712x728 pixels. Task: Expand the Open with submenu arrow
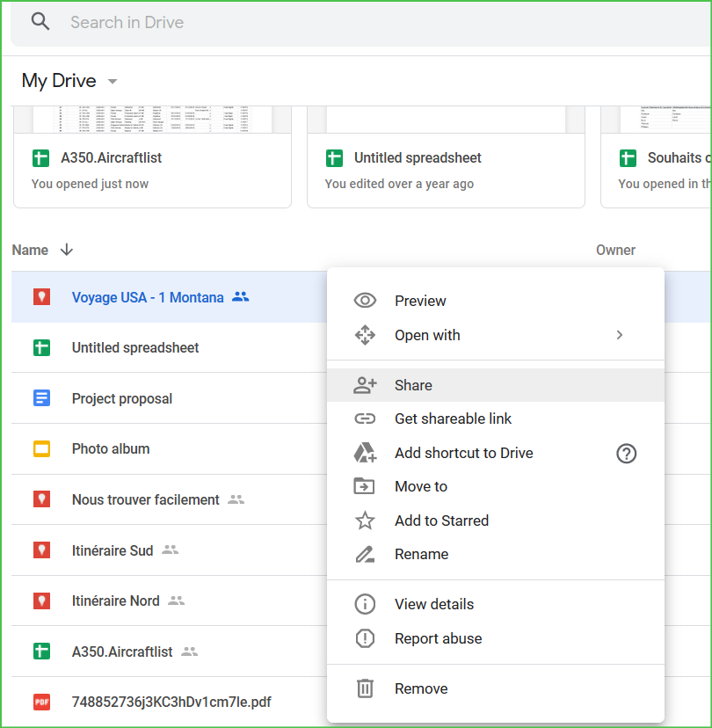coord(620,335)
